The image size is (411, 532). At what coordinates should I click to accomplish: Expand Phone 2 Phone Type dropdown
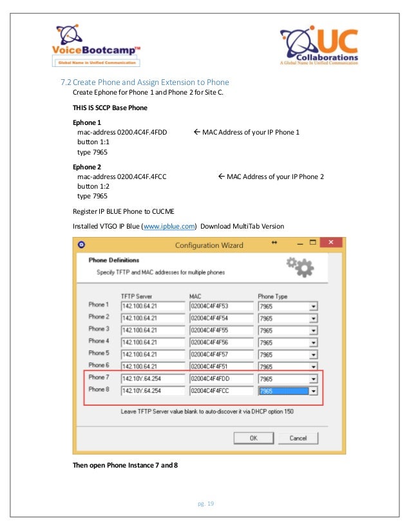coord(313,319)
